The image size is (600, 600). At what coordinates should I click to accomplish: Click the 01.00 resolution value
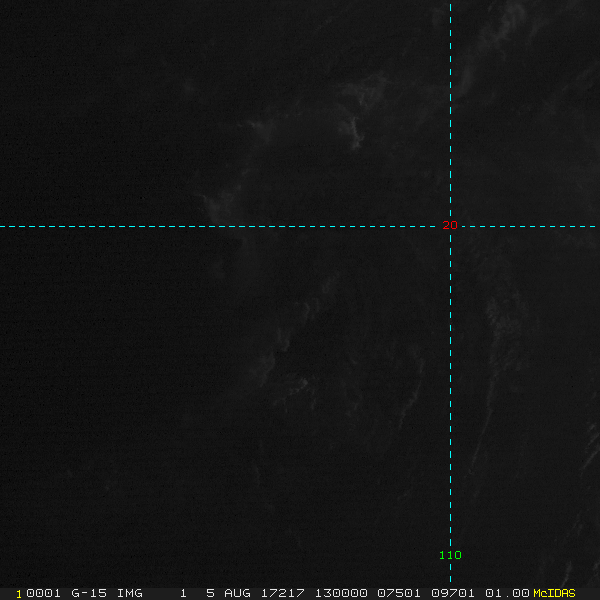coord(507,593)
